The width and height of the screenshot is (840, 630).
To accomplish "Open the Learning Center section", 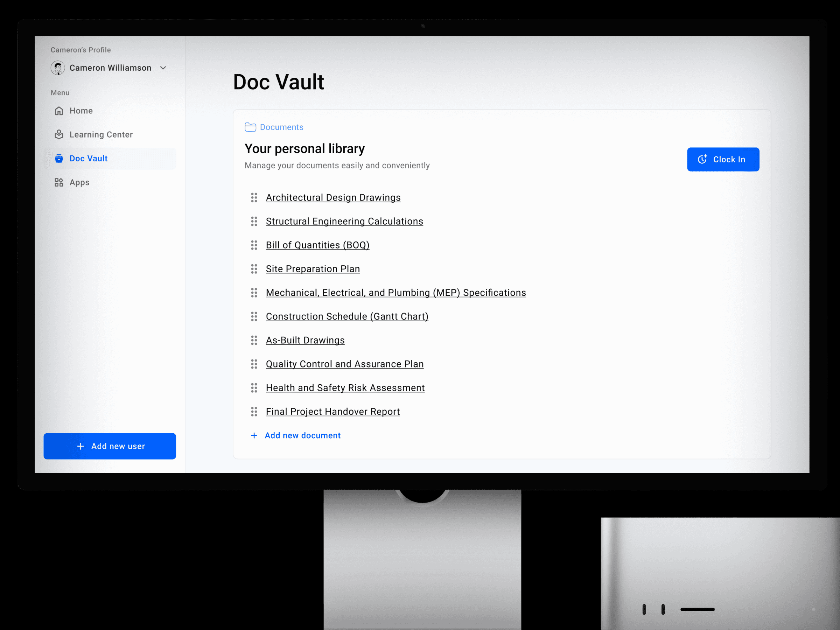I will coord(101,134).
